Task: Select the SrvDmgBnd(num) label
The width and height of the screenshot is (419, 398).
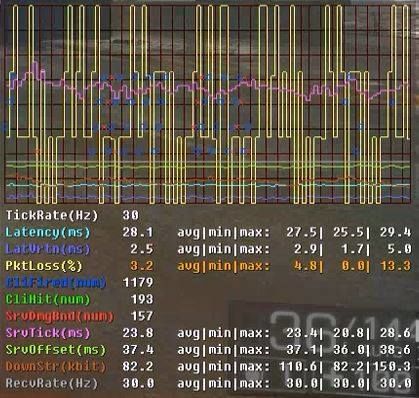Action: tap(60, 316)
